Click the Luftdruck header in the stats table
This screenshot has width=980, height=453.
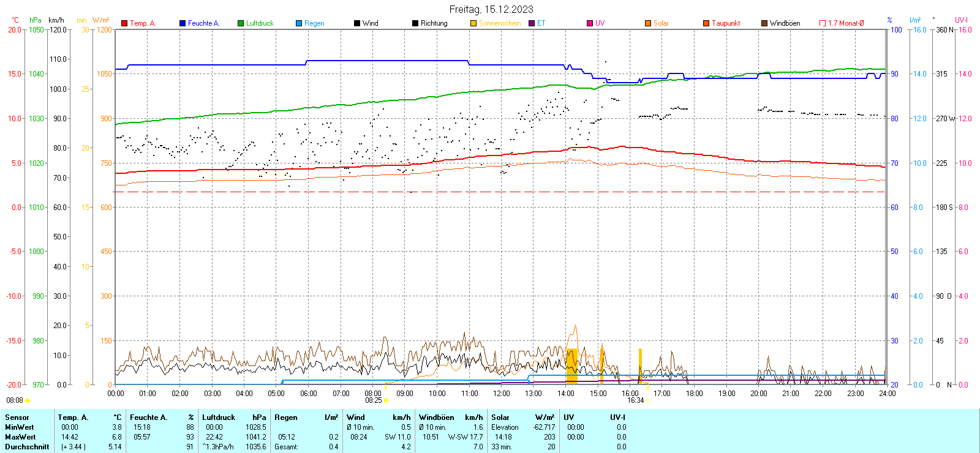219,417
